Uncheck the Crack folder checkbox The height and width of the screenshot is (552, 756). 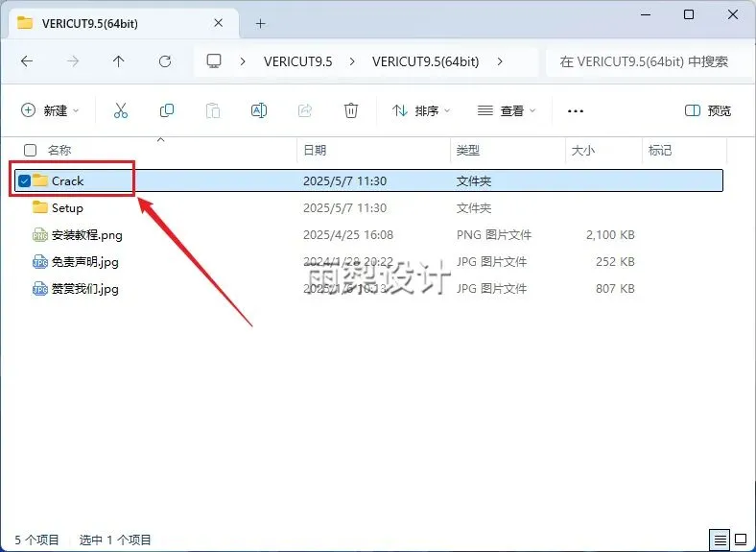(x=24, y=180)
